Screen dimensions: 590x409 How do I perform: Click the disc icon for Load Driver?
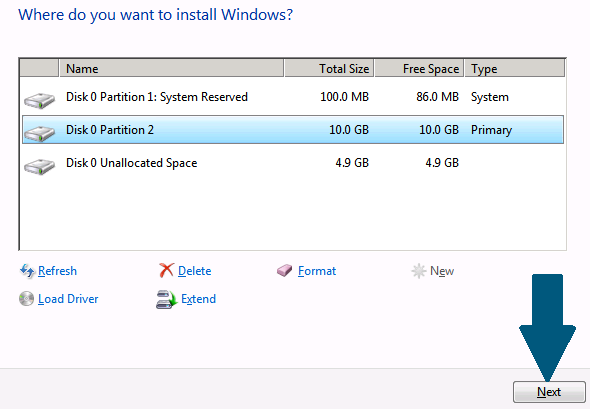pyautogui.click(x=26, y=299)
